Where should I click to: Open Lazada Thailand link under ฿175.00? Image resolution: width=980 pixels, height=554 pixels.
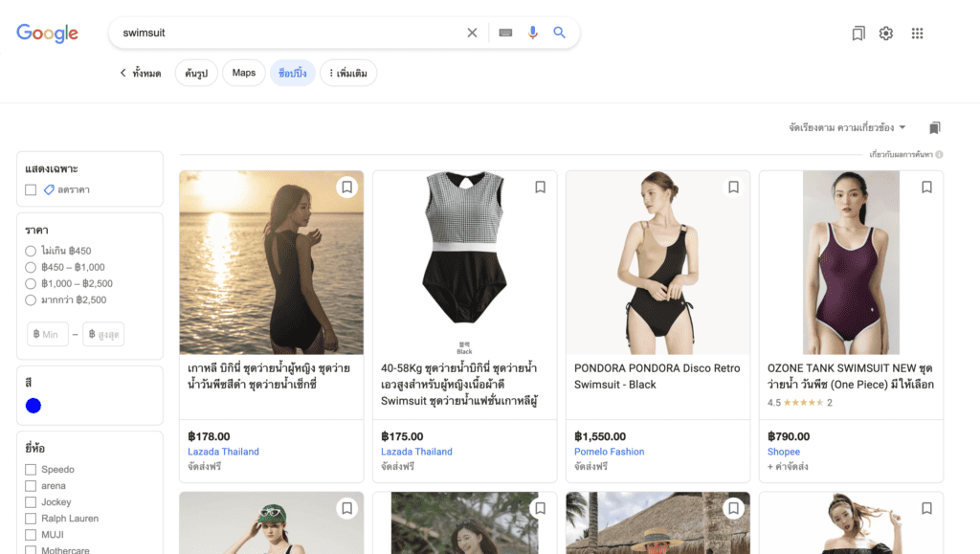coord(416,452)
